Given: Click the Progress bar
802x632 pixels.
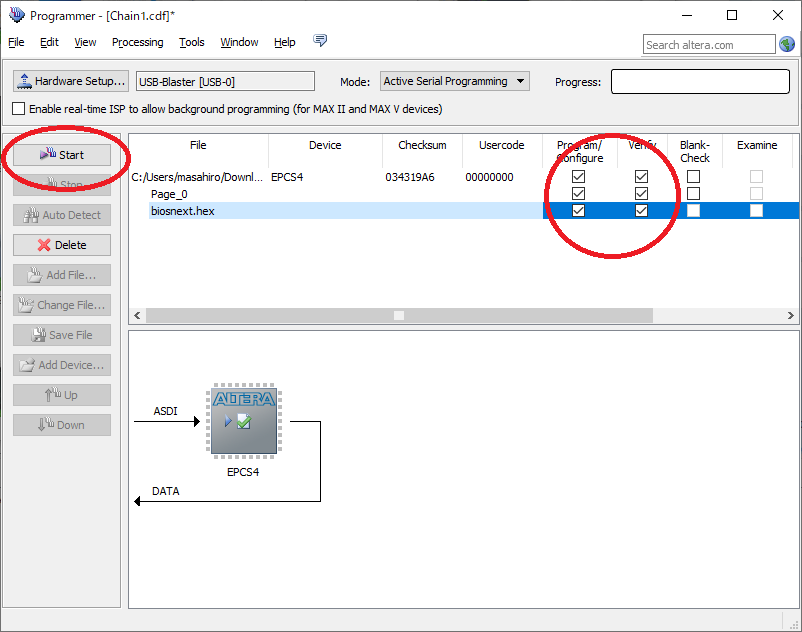Looking at the screenshot, I should pyautogui.click(x=700, y=82).
